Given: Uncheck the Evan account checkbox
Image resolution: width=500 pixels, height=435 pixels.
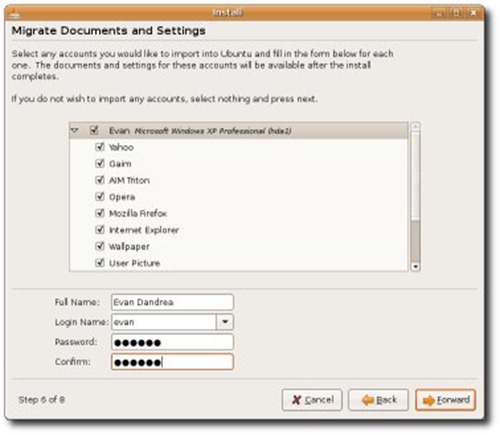Looking at the screenshot, I should coord(94,130).
